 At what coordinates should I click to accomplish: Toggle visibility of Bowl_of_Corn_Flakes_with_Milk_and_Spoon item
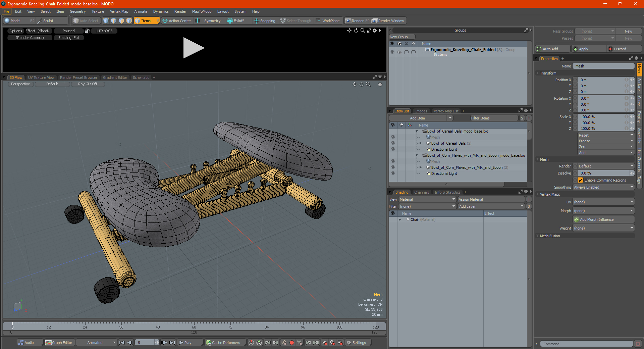point(393,167)
